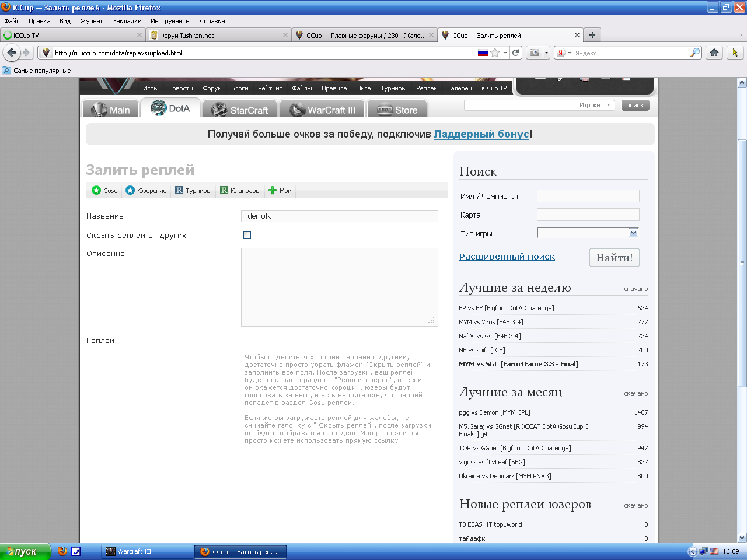Click language flag icon in system tray
Viewport: 747px width, 560px height.
(714, 551)
